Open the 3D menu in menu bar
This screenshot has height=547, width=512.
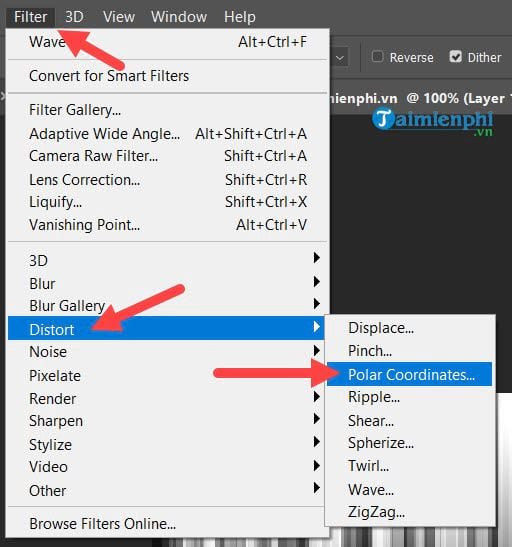click(x=74, y=17)
